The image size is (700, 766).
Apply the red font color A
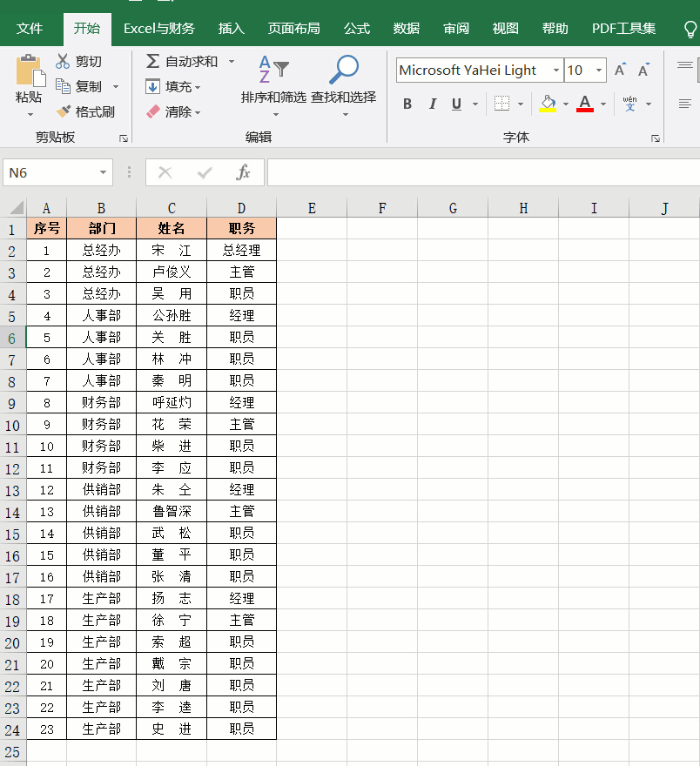click(585, 104)
